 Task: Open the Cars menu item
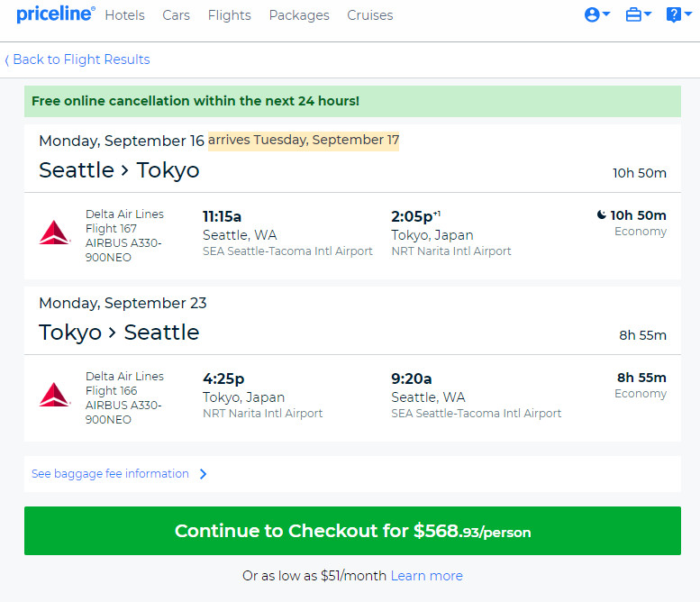pyautogui.click(x=176, y=15)
